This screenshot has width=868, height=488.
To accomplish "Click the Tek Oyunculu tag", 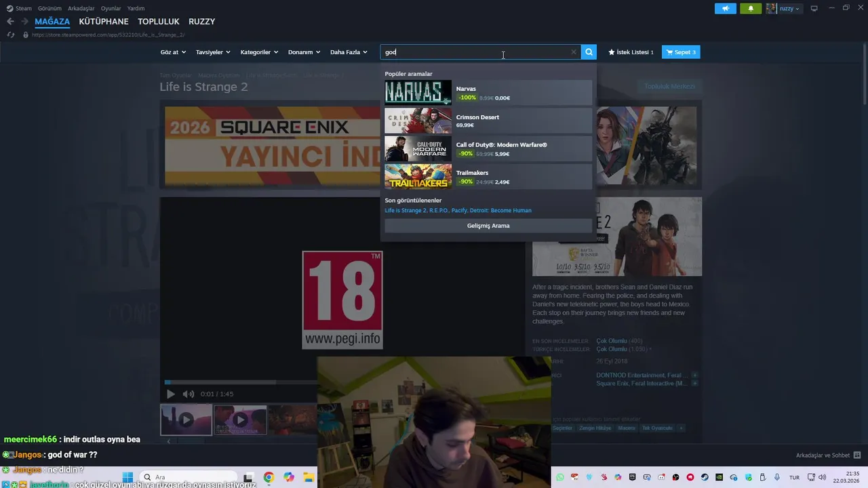I will coord(657,428).
